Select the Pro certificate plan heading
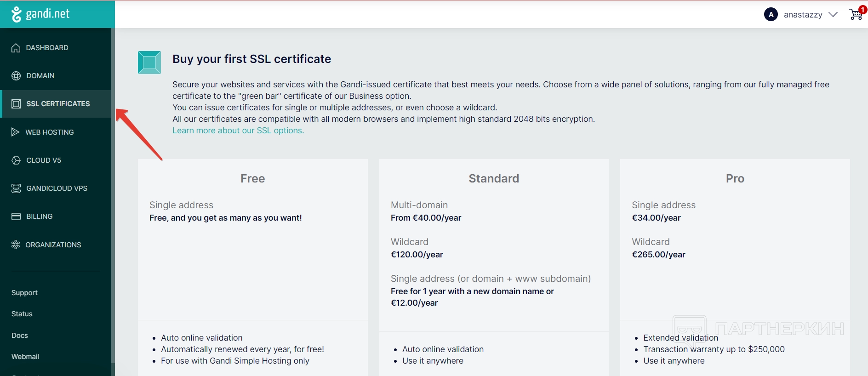Image resolution: width=868 pixels, height=376 pixels. (735, 178)
